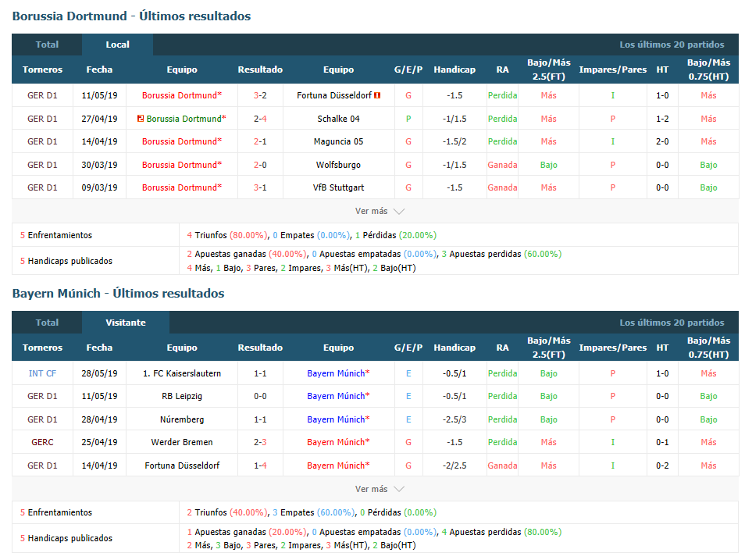Image resolution: width=745 pixels, height=560 pixels.
Task: Click HT score 1-2 in Schalke 04 row
Action: coord(662,119)
